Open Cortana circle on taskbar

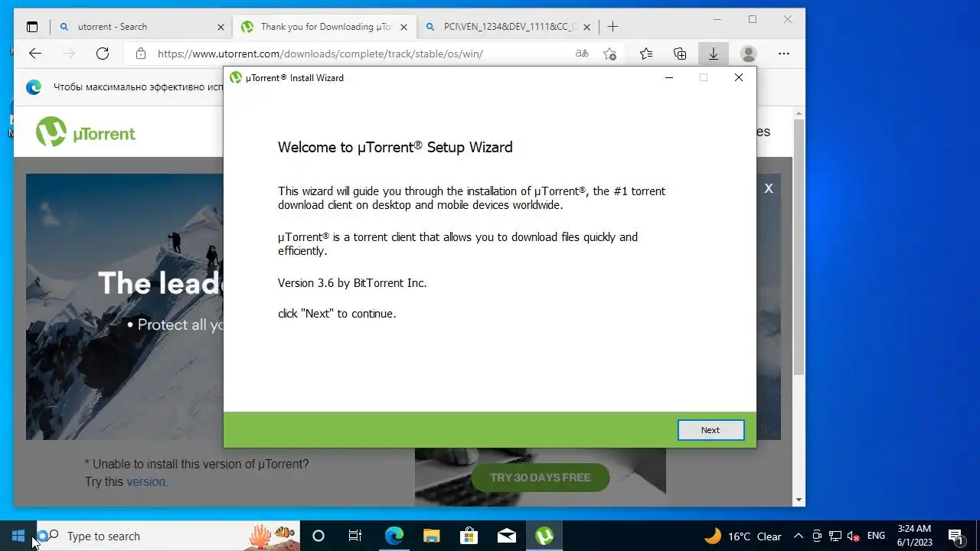tap(318, 536)
